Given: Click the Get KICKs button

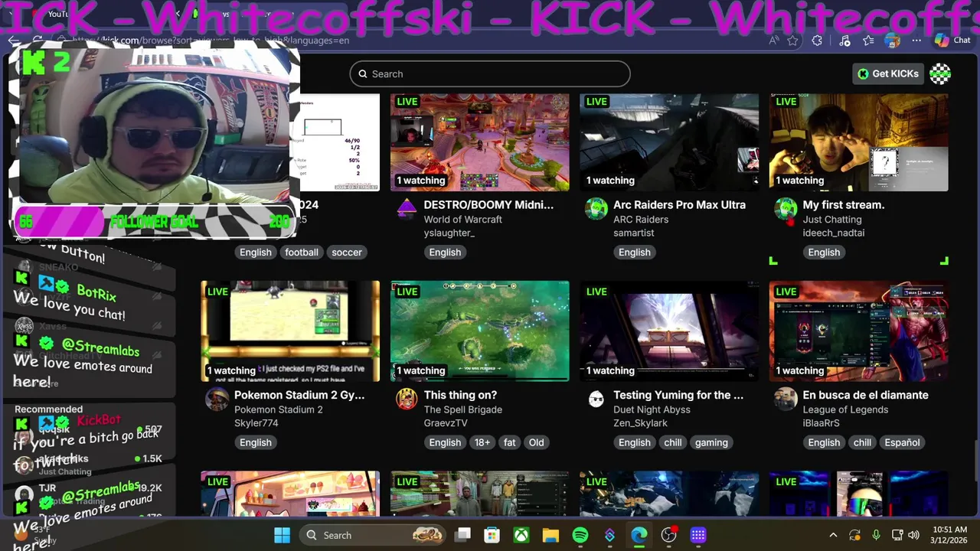Looking at the screenshot, I should 888,73.
